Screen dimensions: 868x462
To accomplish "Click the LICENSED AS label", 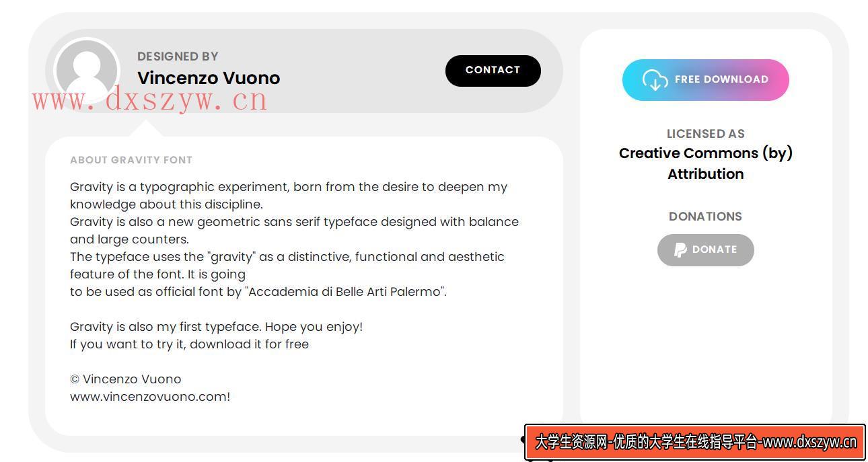I will [x=705, y=134].
